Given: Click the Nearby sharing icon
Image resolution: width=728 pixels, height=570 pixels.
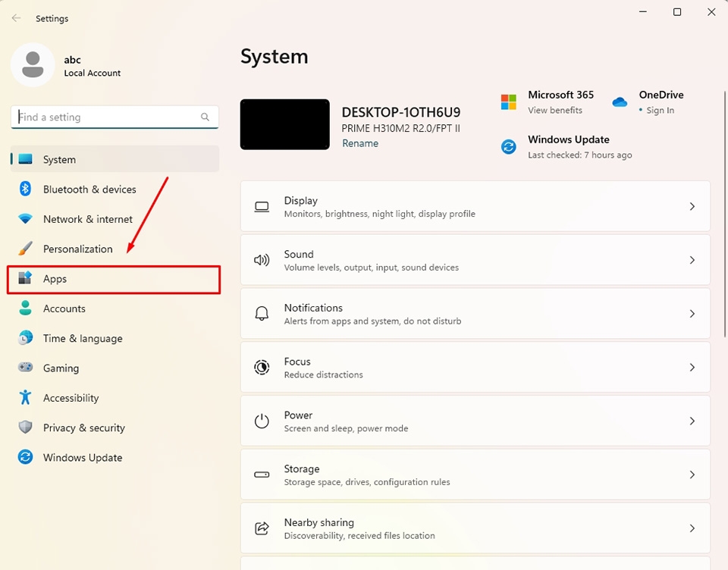Looking at the screenshot, I should tap(262, 528).
